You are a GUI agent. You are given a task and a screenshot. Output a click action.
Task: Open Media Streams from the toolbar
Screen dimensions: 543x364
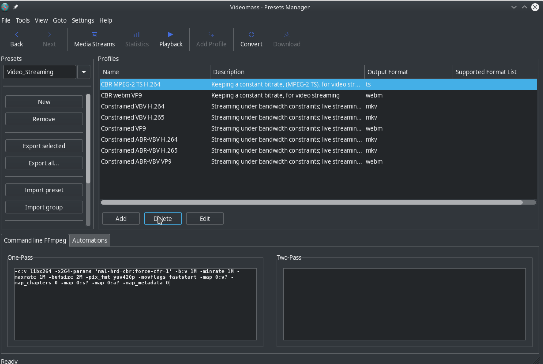point(94,39)
